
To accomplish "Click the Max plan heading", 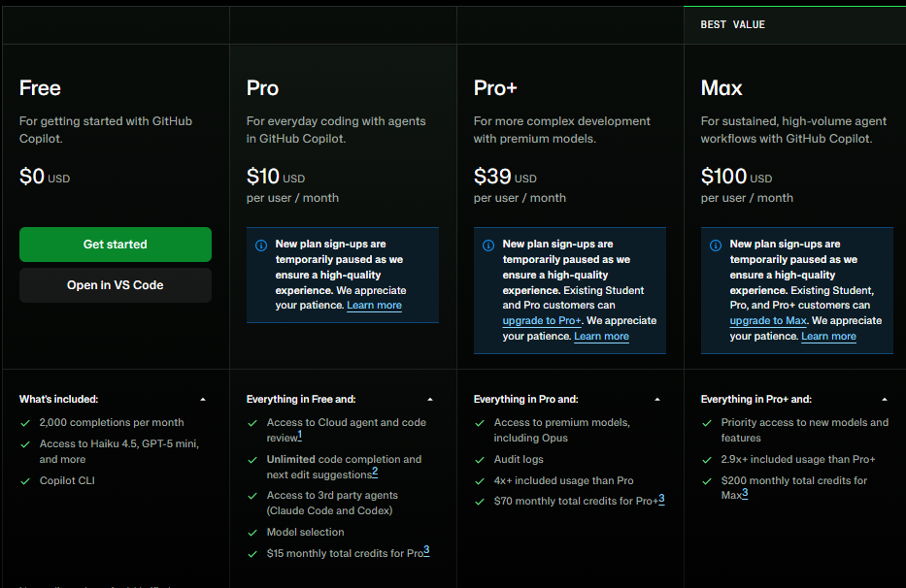I will click(721, 87).
